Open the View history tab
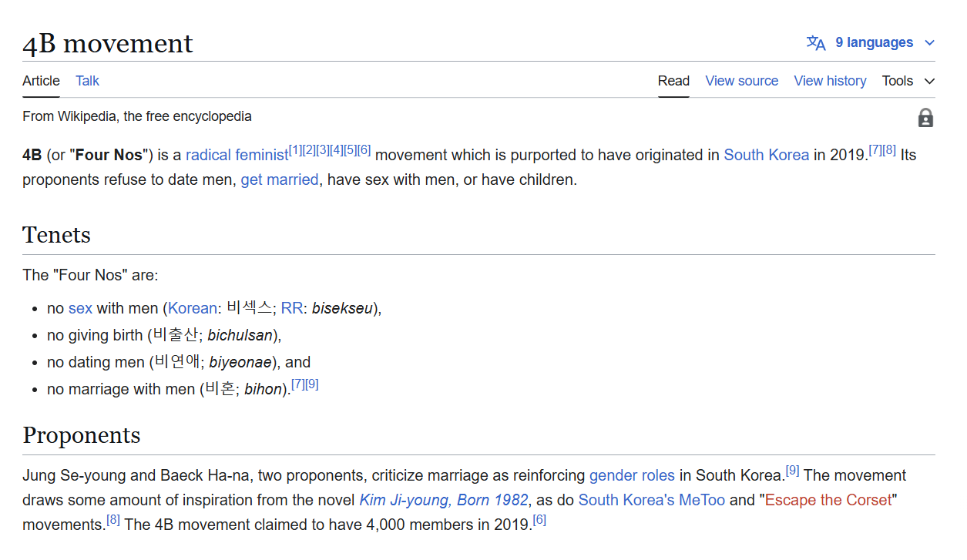Viewport: 967px width, 560px height. pyautogui.click(x=830, y=81)
